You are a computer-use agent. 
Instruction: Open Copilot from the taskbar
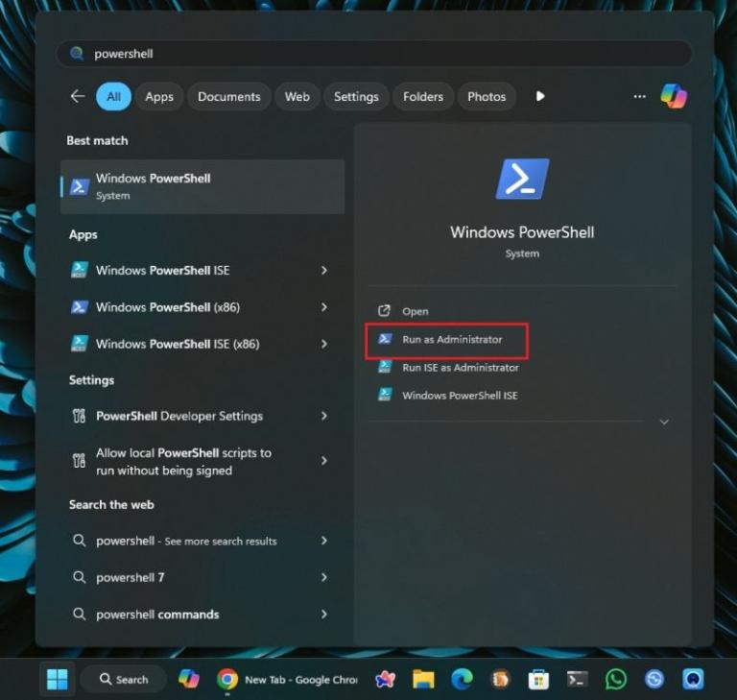189,679
